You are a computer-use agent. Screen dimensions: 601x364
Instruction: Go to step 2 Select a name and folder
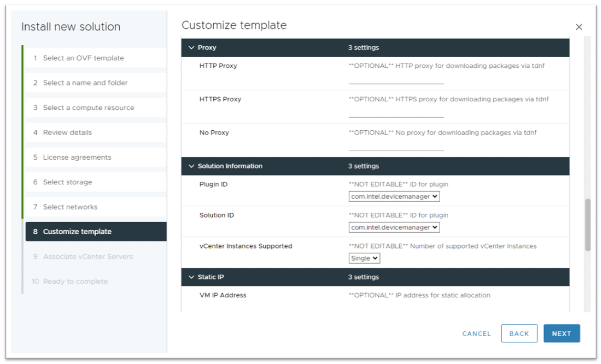(x=85, y=83)
